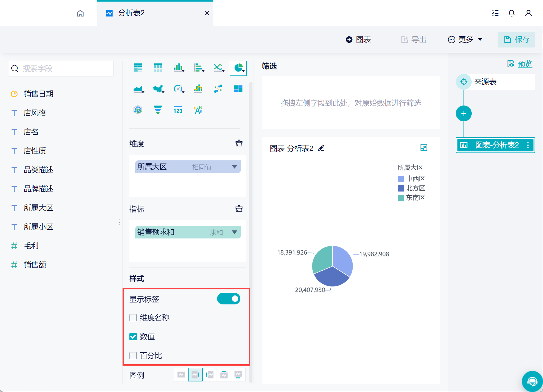543x392 pixels.
Task: Pick the radar chart type icon
Action: 138,109
